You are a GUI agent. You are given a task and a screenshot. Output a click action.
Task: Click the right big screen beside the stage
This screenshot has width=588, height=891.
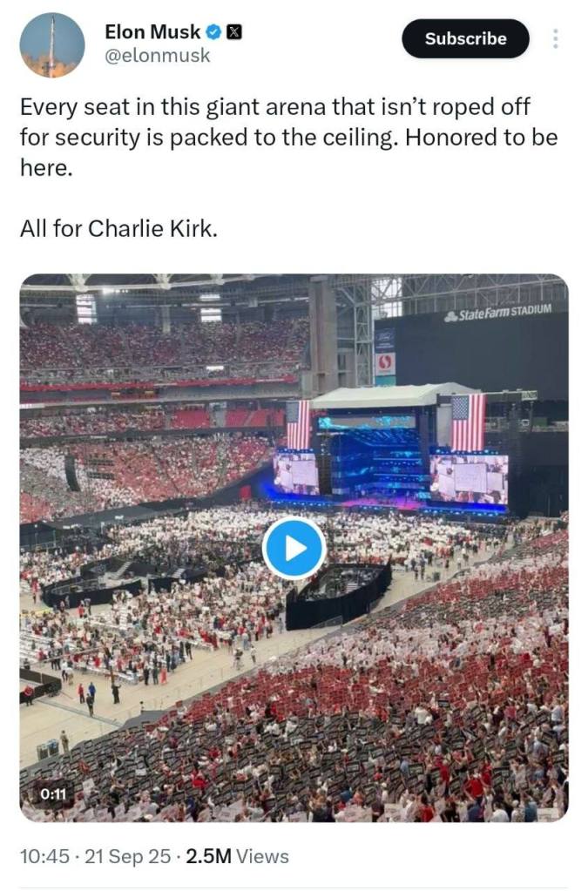[469, 479]
